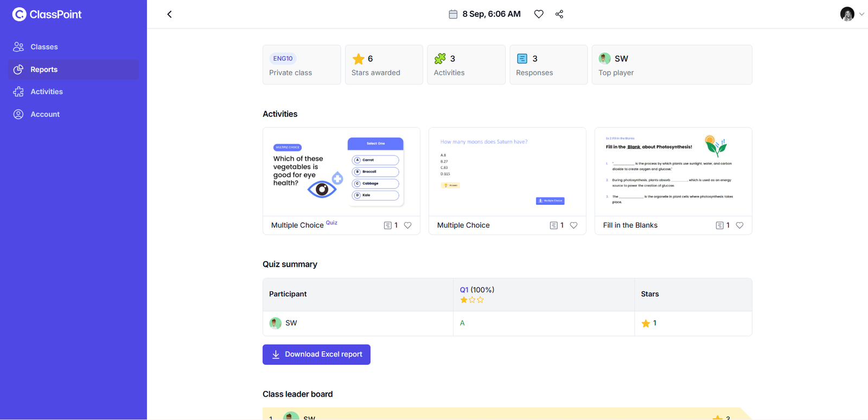The height and width of the screenshot is (420, 868).
Task: Open the eye health vegetables quiz thumbnail
Action: [x=341, y=172]
